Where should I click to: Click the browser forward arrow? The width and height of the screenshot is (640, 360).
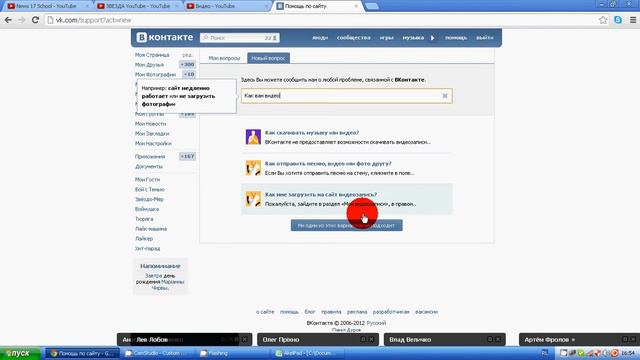[x=22, y=20]
